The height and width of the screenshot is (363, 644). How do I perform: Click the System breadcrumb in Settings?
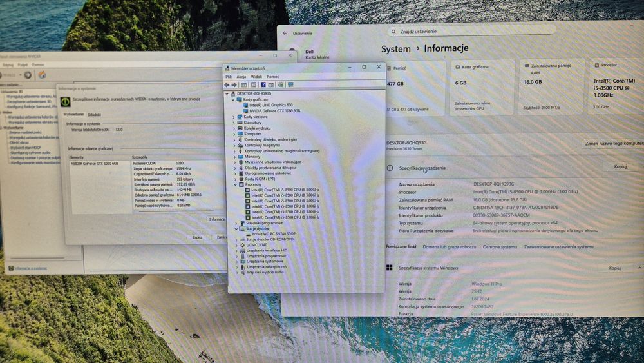point(395,50)
